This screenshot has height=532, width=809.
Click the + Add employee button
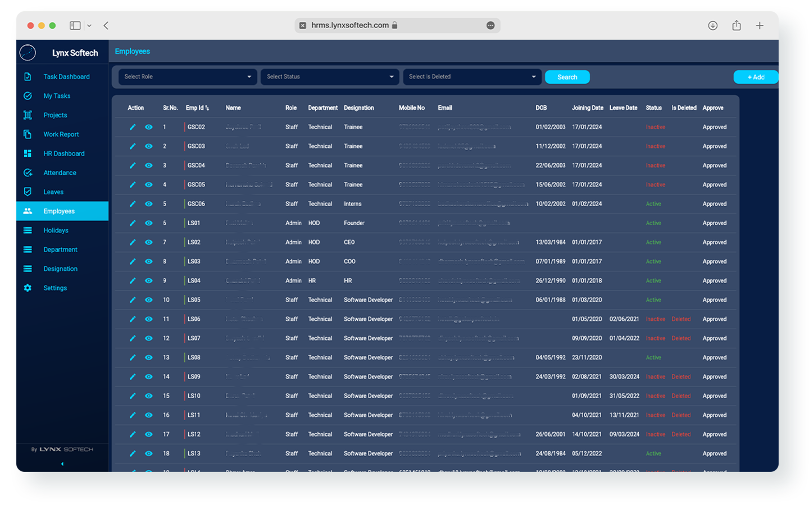coord(756,77)
